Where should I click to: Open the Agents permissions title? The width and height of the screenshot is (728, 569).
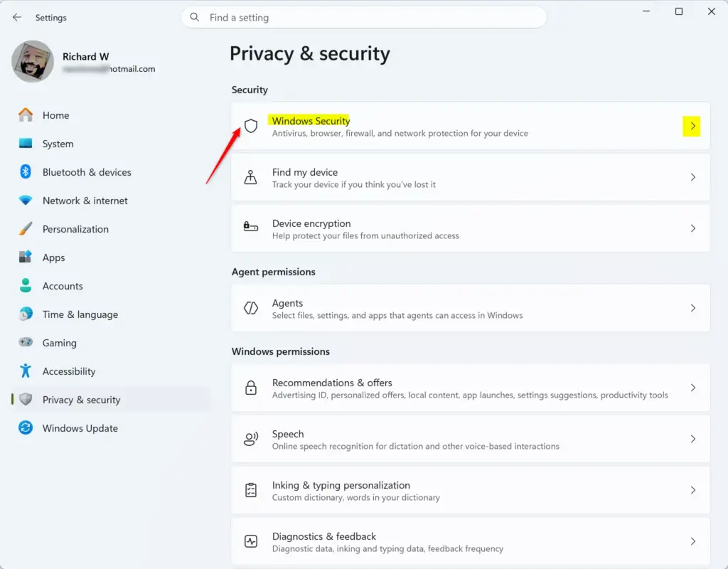(x=287, y=303)
